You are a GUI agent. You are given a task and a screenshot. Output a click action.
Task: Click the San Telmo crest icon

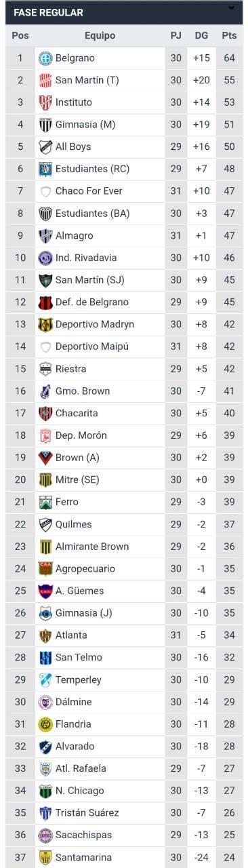click(x=45, y=658)
